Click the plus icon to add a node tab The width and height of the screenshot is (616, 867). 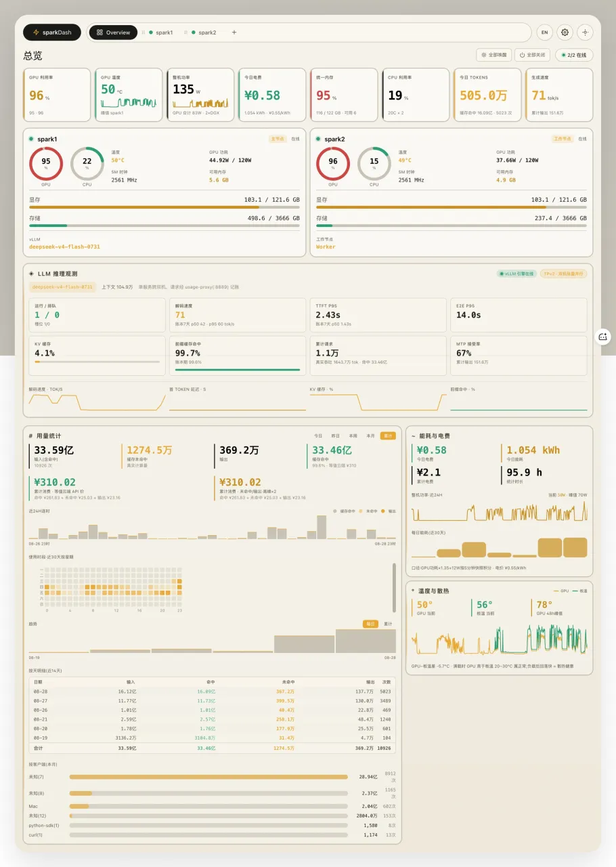tap(234, 33)
